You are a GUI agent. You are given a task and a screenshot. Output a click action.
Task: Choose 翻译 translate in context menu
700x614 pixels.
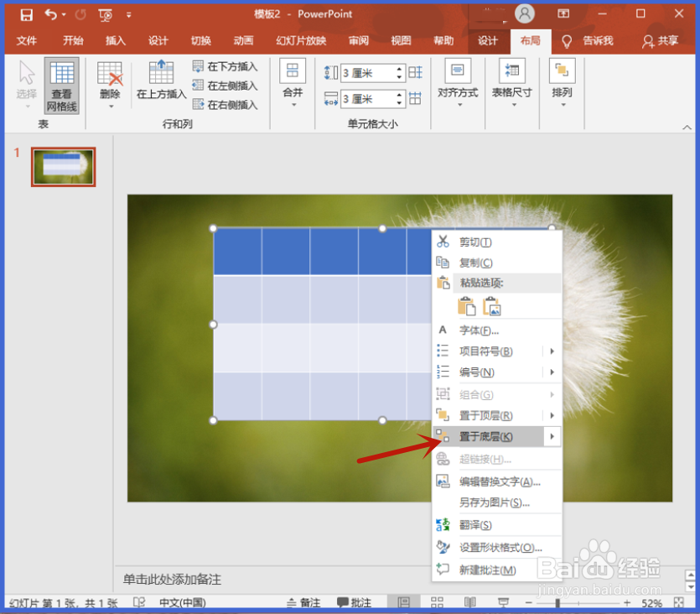(497, 525)
